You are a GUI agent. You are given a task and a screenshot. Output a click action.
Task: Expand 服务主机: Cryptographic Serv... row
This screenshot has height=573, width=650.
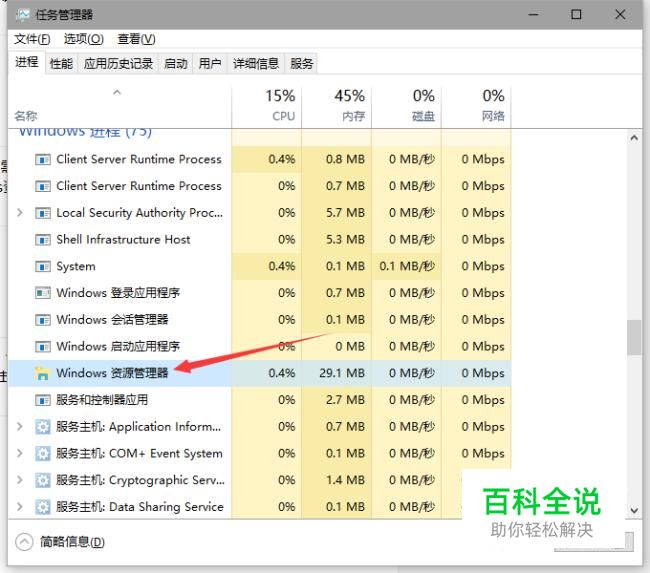pos(19,480)
